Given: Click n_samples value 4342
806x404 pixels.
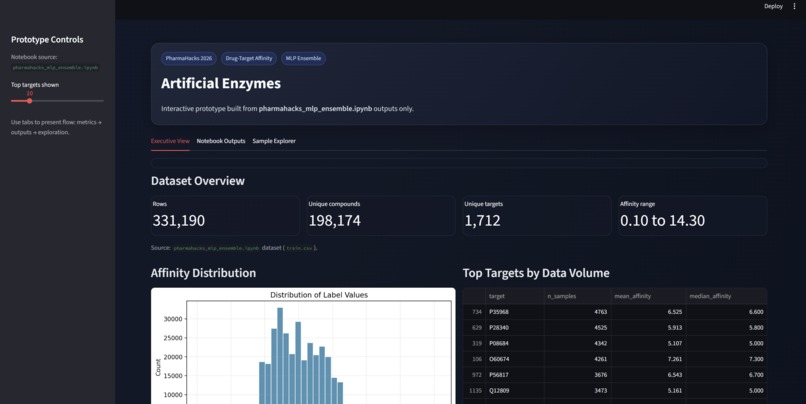Looking at the screenshot, I should coord(577,343).
